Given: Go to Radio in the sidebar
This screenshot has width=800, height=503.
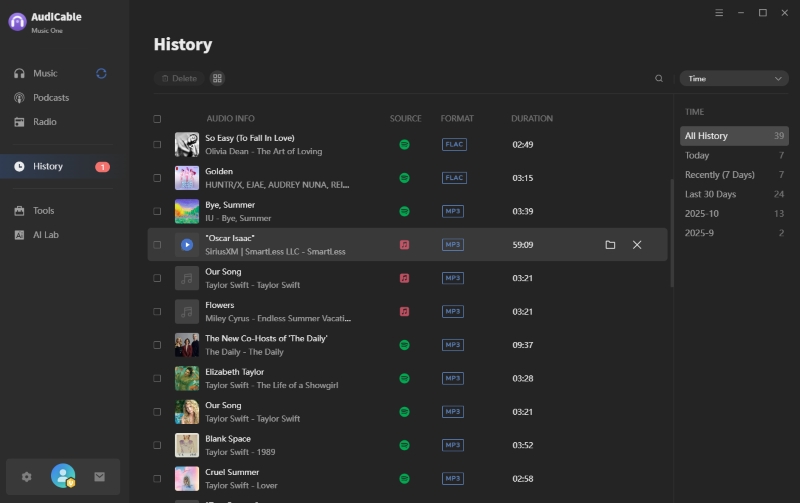Looking at the screenshot, I should [44, 121].
